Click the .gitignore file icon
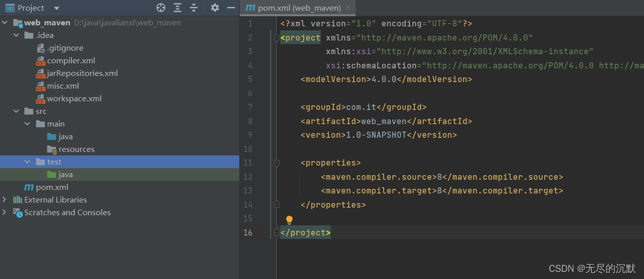This screenshot has width=644, height=279. [x=41, y=48]
